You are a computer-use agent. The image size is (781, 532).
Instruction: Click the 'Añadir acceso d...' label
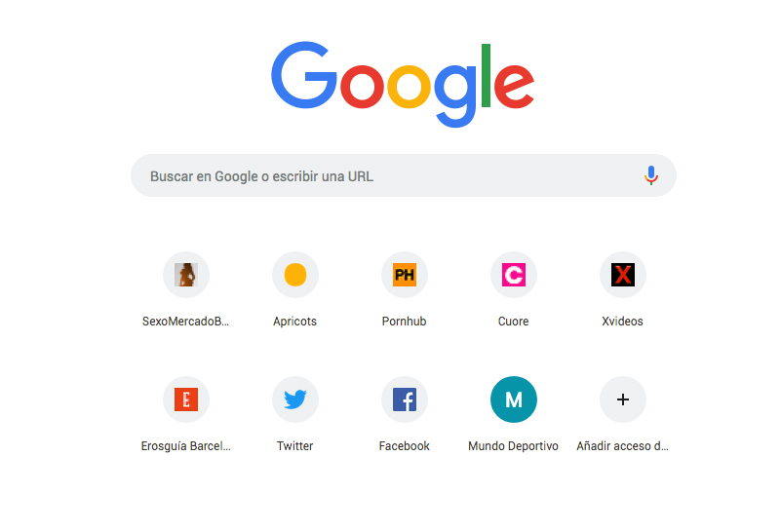click(x=622, y=446)
